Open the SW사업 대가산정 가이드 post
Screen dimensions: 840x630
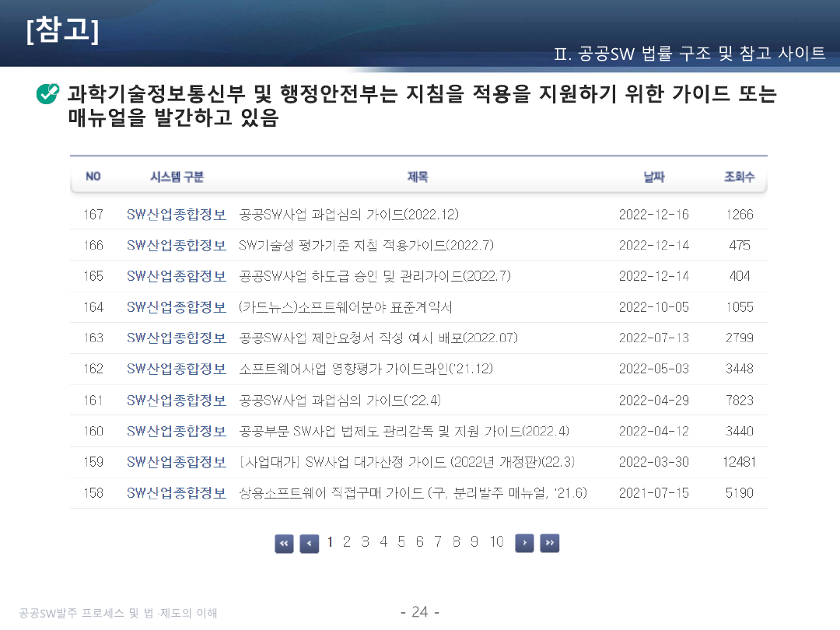(x=407, y=462)
